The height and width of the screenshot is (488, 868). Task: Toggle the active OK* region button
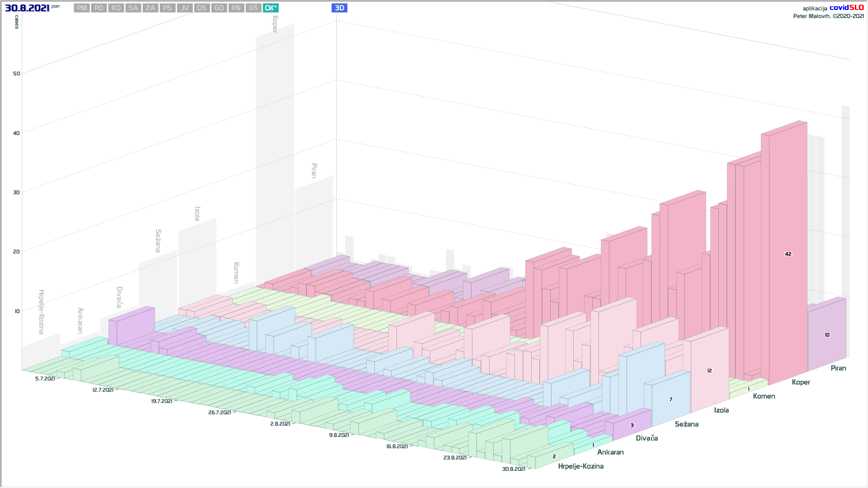(271, 8)
